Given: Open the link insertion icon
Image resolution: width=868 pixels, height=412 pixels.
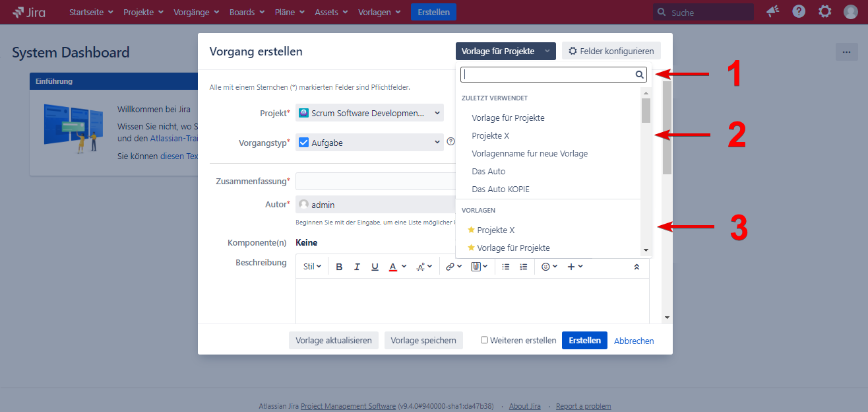Looking at the screenshot, I should 450,267.
